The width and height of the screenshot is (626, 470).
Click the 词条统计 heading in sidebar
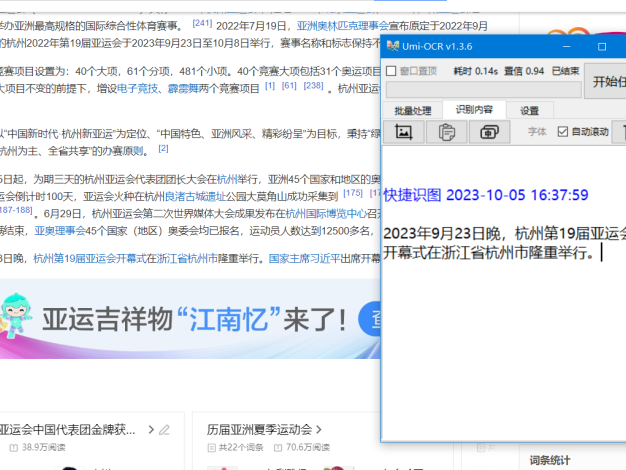pos(549,460)
